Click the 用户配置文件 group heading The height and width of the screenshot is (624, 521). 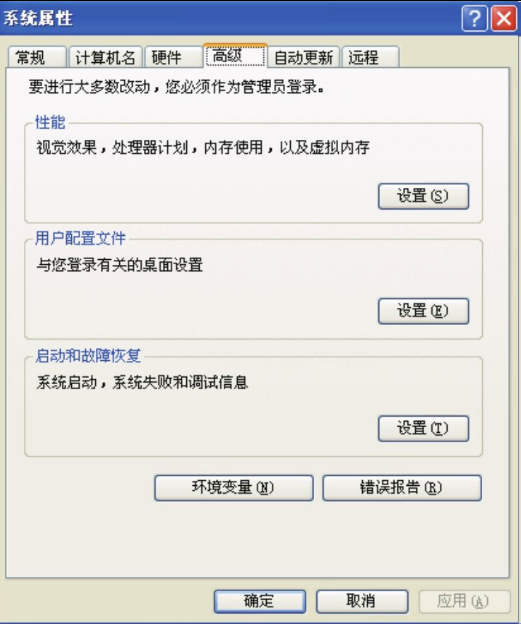tap(80, 238)
